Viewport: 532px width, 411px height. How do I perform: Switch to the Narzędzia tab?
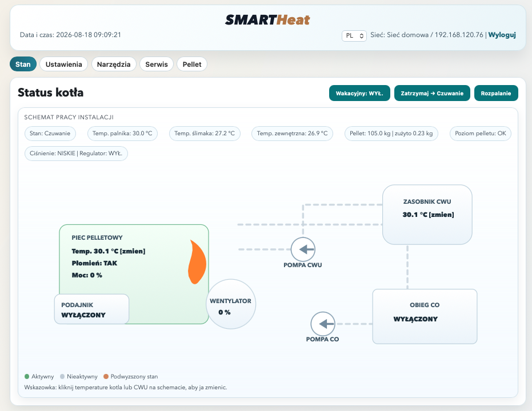tap(114, 64)
